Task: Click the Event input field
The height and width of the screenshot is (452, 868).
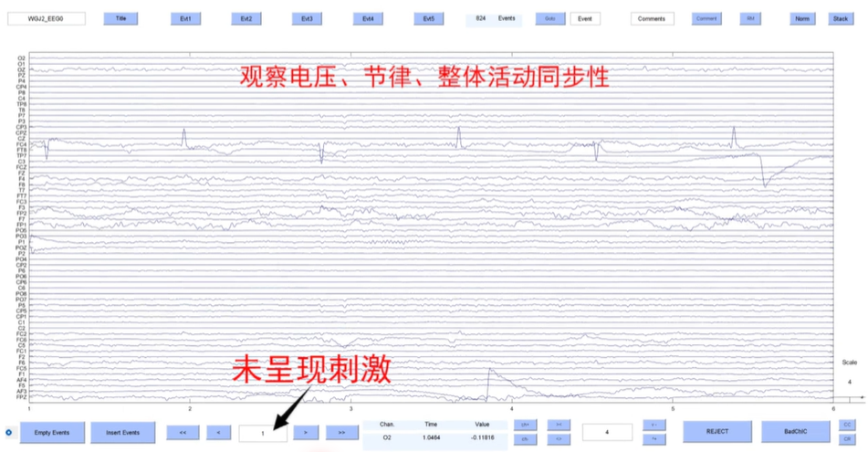Action: pos(585,18)
